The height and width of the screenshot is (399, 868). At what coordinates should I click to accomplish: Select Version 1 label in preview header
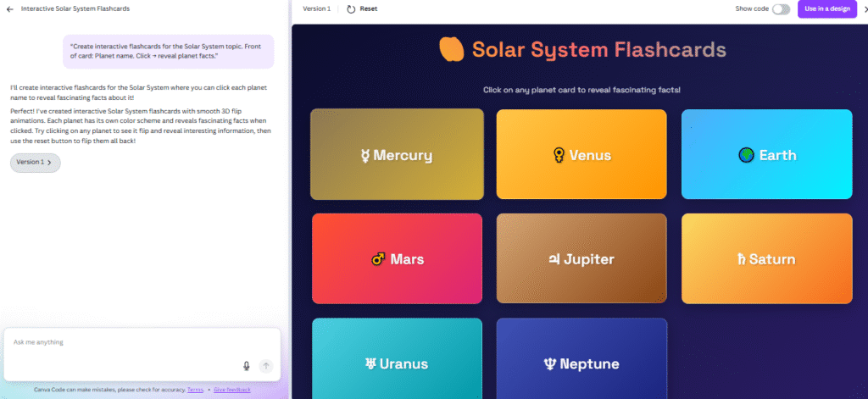point(317,8)
